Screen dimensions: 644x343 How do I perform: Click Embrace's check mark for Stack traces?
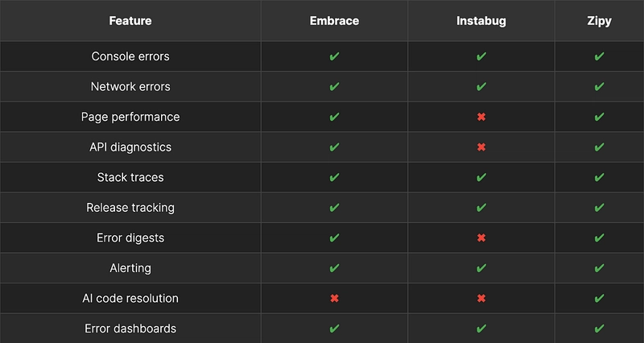(x=334, y=177)
